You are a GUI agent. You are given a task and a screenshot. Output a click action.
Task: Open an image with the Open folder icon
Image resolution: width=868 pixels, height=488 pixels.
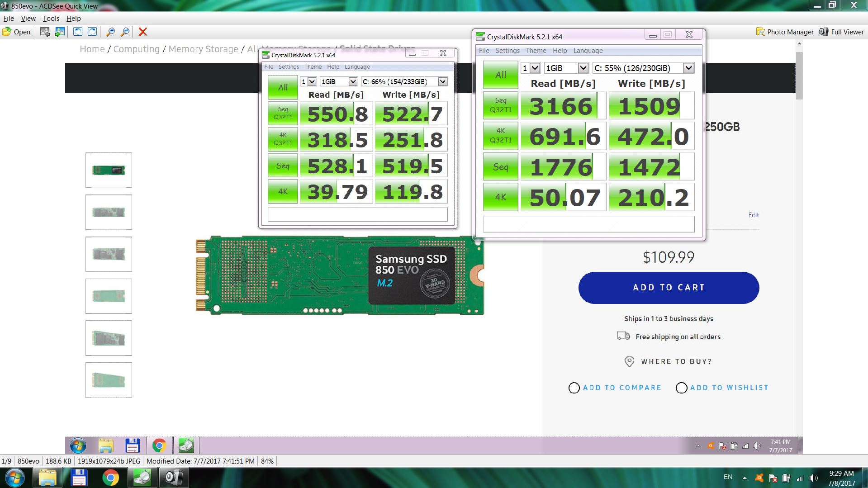click(x=16, y=32)
